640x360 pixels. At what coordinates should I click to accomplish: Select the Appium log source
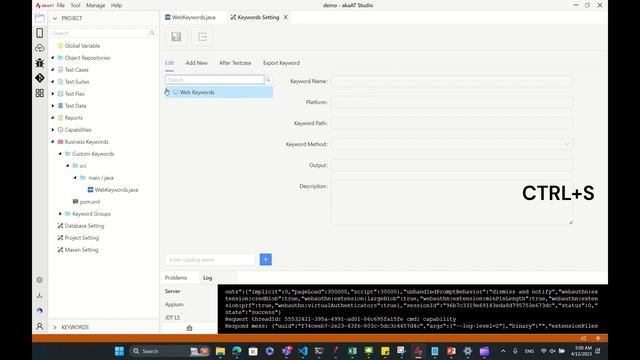point(174,304)
